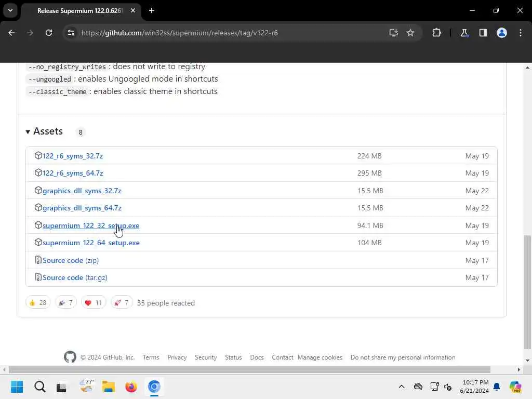Open Windows taskbar Search

tap(39, 387)
